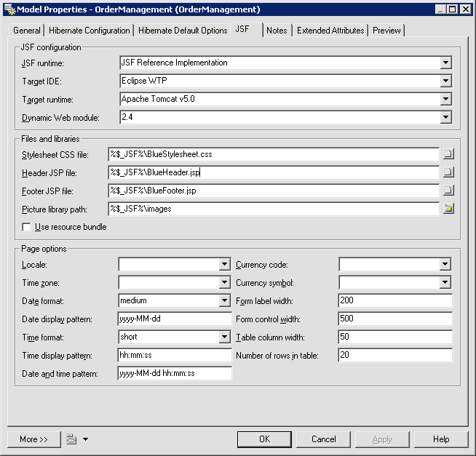Click the Model Properties title bar icon
The height and width of the screenshot is (456, 476).
pos(10,9)
